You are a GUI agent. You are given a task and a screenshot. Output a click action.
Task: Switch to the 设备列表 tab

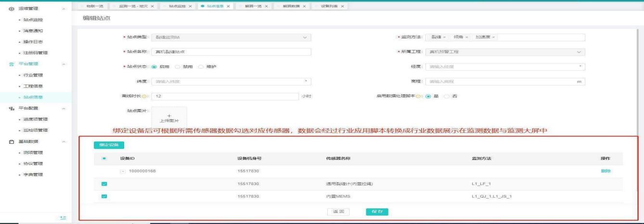[330, 6]
